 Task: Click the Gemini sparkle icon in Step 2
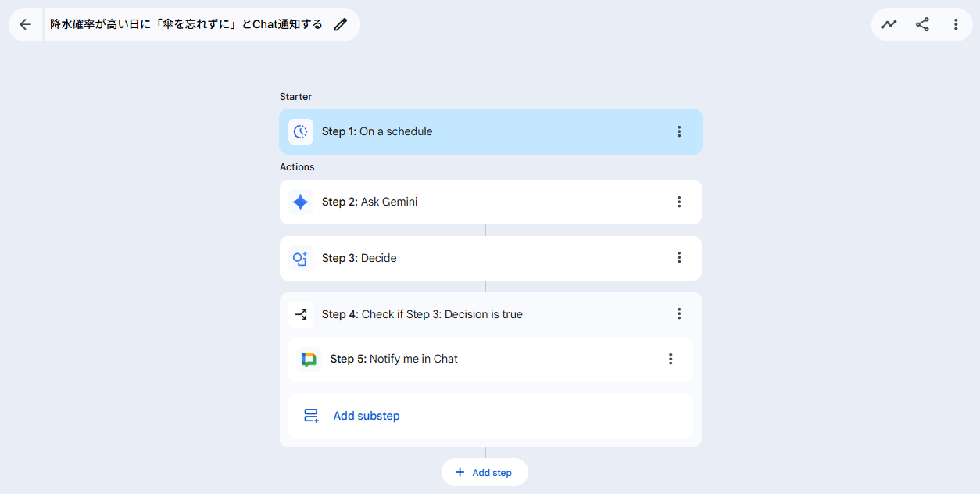pyautogui.click(x=300, y=202)
